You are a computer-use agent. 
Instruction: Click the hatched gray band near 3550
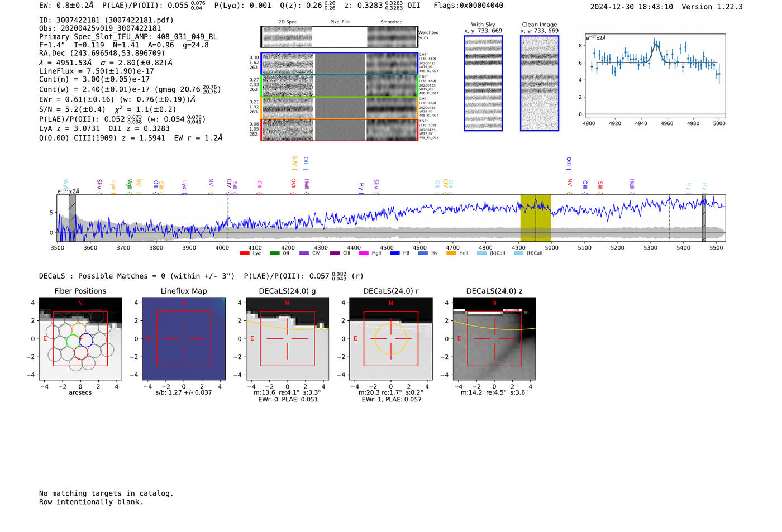tap(72, 218)
